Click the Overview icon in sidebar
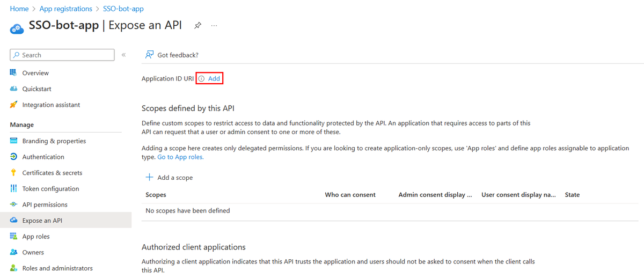 [x=13, y=73]
